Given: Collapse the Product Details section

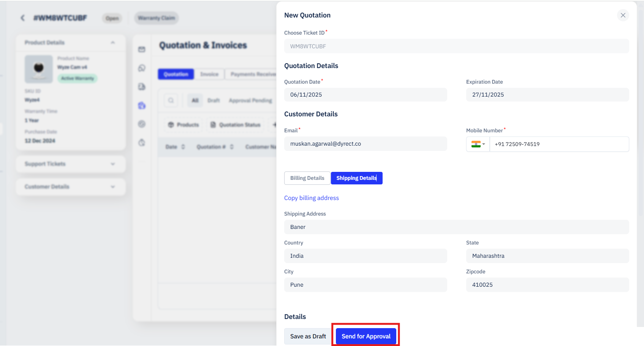Looking at the screenshot, I should (x=113, y=43).
